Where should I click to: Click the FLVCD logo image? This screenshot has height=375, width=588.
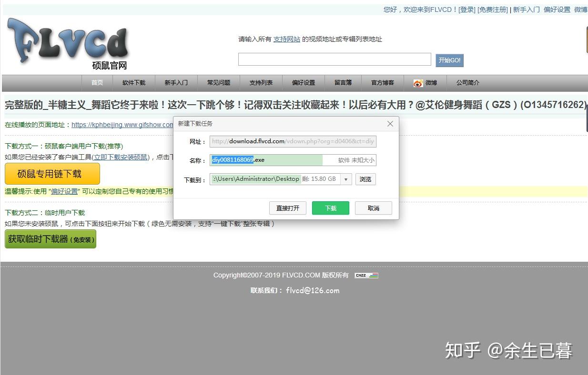point(68,44)
